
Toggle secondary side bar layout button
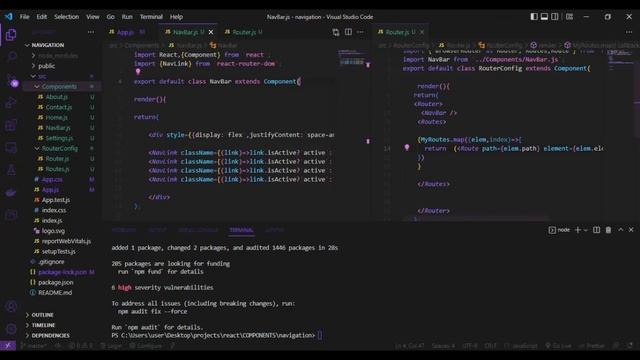pos(555,17)
